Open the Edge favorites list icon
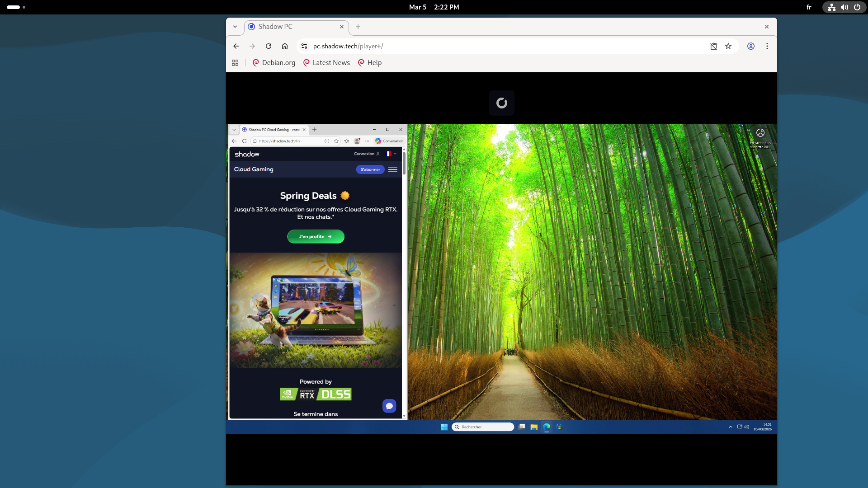The image size is (868, 488). [x=347, y=141]
